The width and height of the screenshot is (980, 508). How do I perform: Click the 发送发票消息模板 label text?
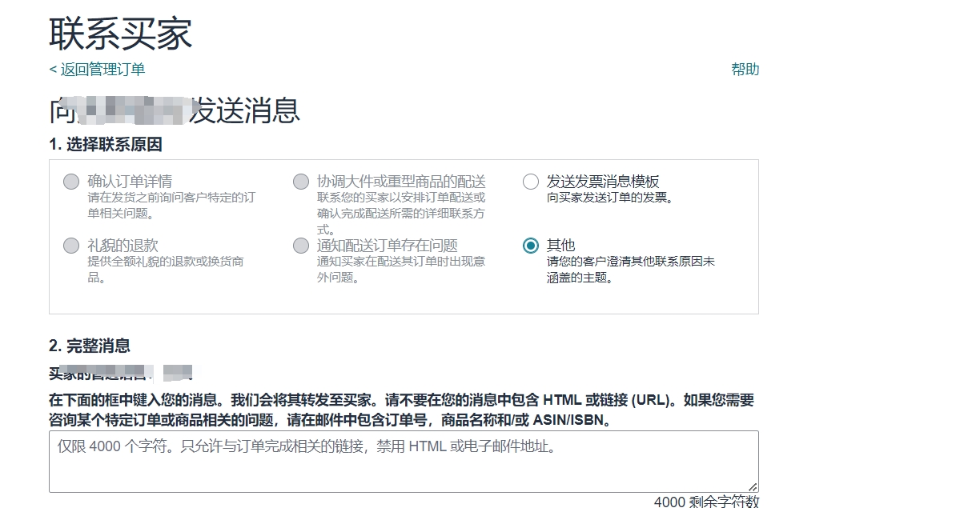point(603,182)
